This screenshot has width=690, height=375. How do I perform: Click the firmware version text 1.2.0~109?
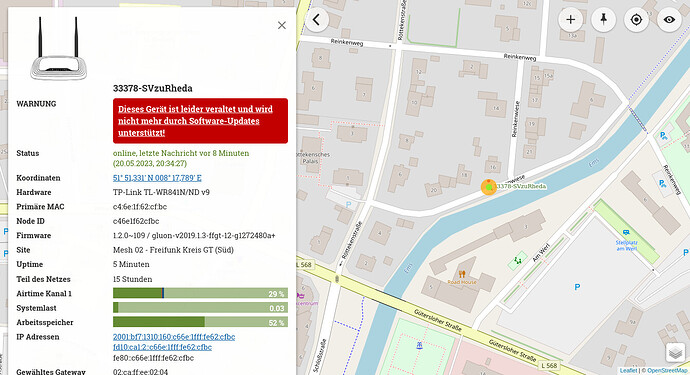[194, 235]
